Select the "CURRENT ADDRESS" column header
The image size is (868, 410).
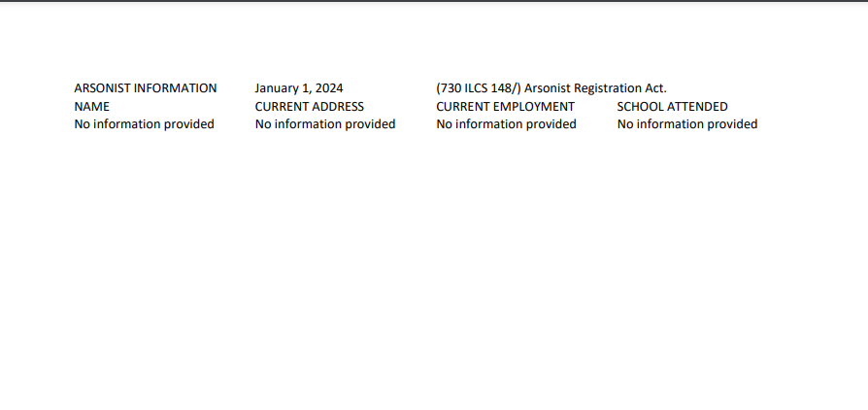[310, 107]
